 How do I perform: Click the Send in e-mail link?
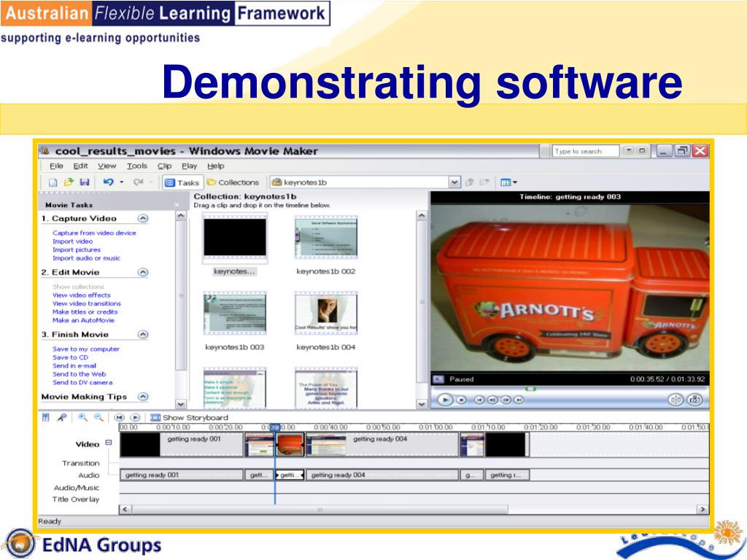coord(74,366)
